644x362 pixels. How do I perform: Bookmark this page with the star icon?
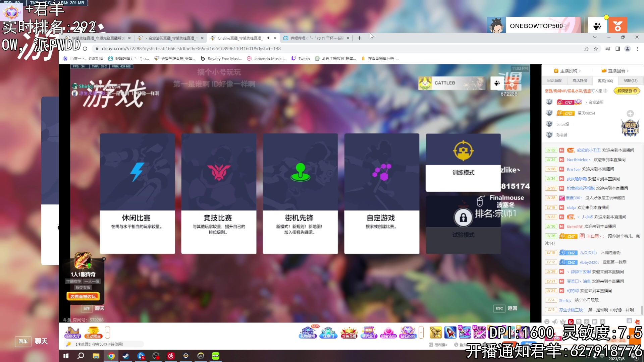(596, 49)
